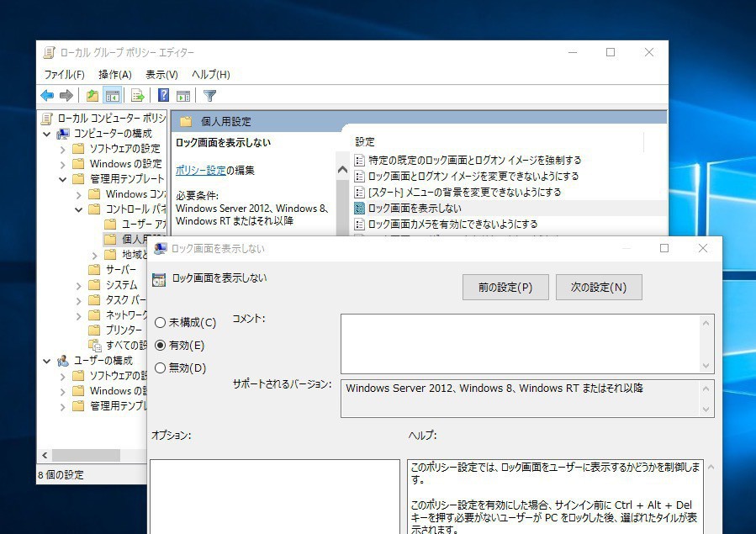Image resolution: width=756 pixels, height=534 pixels.
Task: Choose the 無効(D) radio button
Action: pyautogui.click(x=161, y=367)
